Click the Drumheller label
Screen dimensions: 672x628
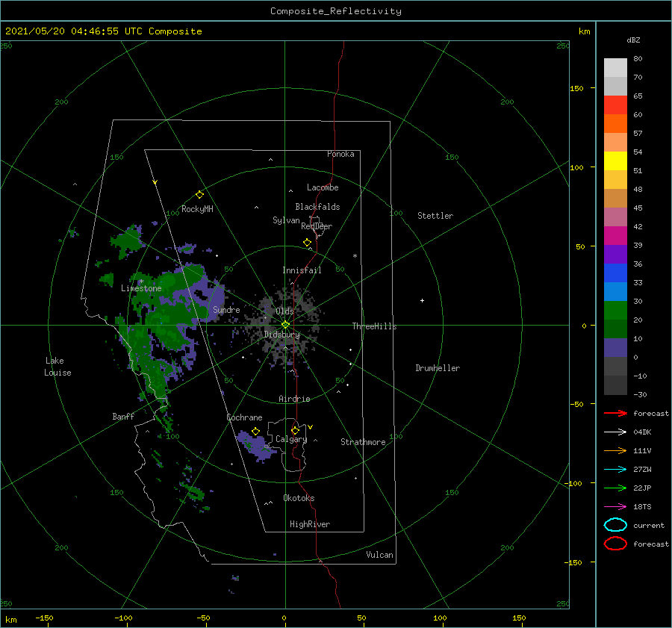pyautogui.click(x=438, y=368)
